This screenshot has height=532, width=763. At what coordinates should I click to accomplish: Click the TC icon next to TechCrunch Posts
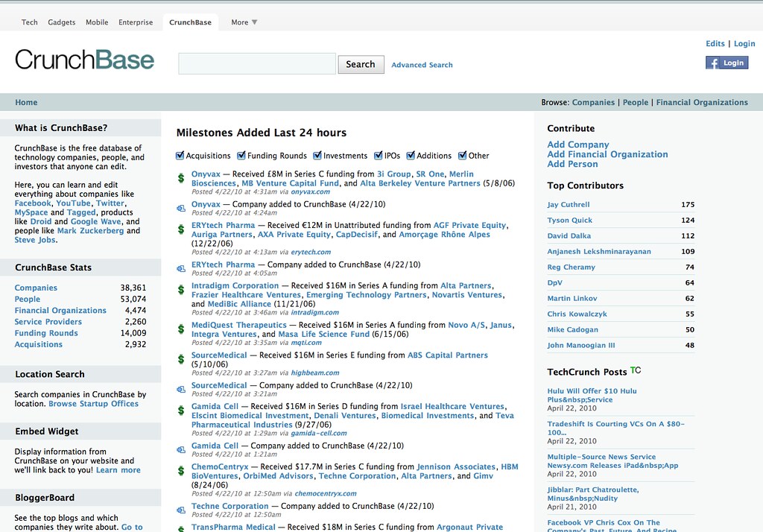click(x=636, y=370)
